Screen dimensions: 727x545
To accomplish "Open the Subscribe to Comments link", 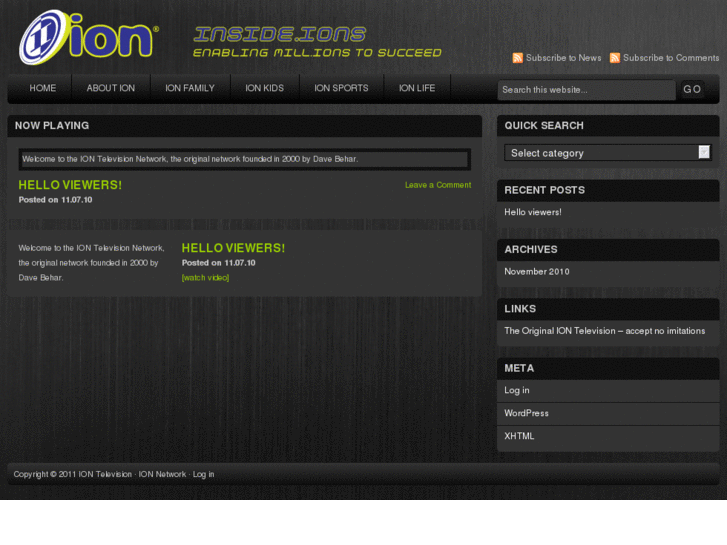I will (x=671, y=58).
